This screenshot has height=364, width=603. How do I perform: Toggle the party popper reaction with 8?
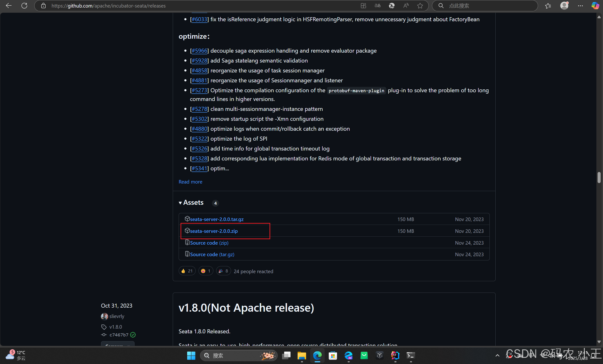click(223, 271)
